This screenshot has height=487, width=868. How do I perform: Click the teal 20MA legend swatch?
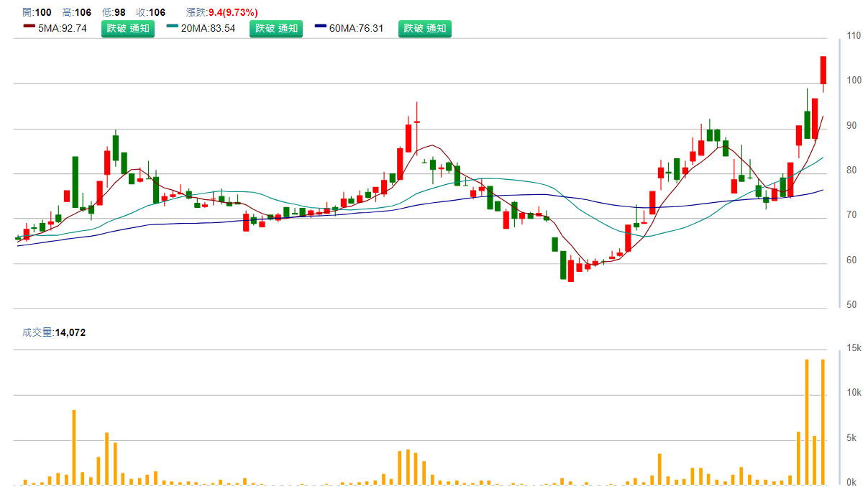pos(173,27)
